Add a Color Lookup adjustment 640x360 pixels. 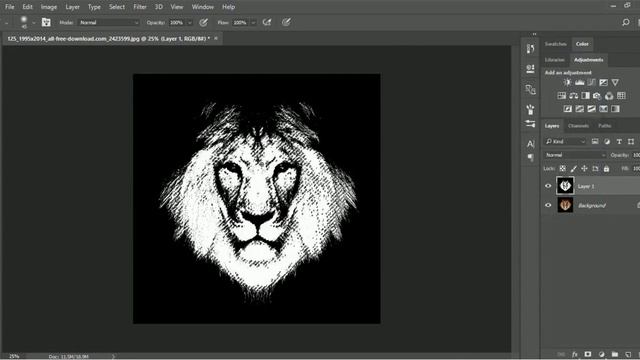[x=621, y=96]
